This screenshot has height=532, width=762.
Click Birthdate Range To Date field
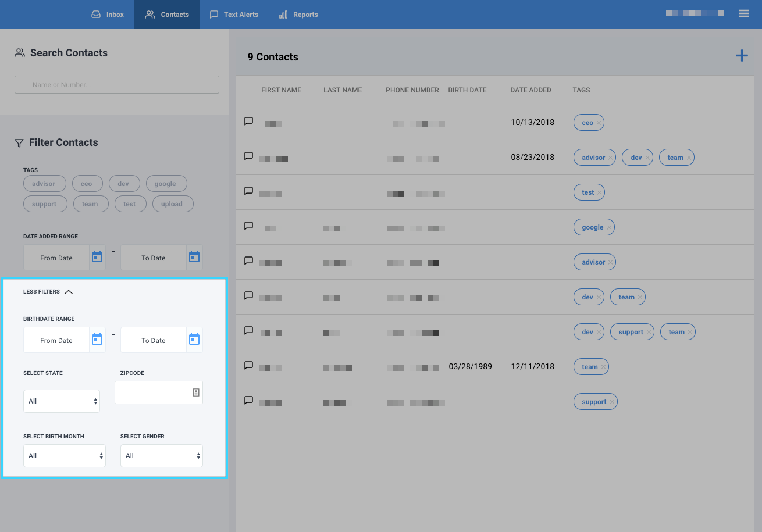pyautogui.click(x=154, y=340)
